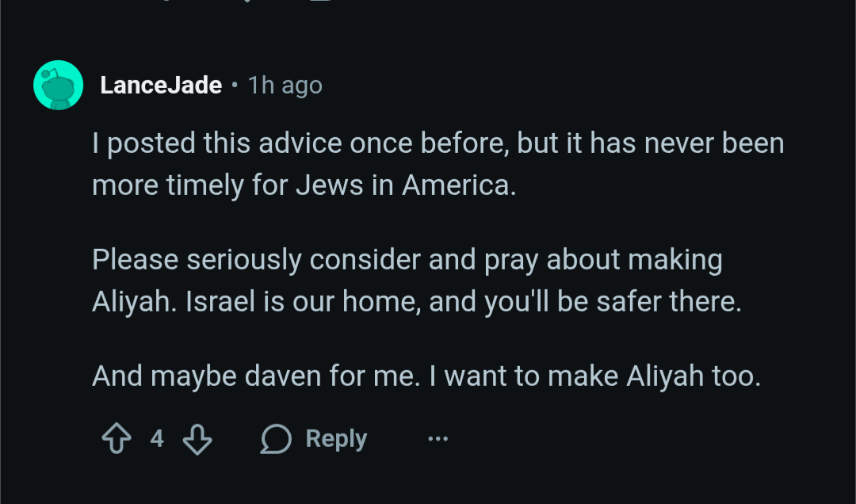Image resolution: width=856 pixels, height=504 pixels.
Task: Open the three-dot more options menu
Action: click(x=438, y=439)
